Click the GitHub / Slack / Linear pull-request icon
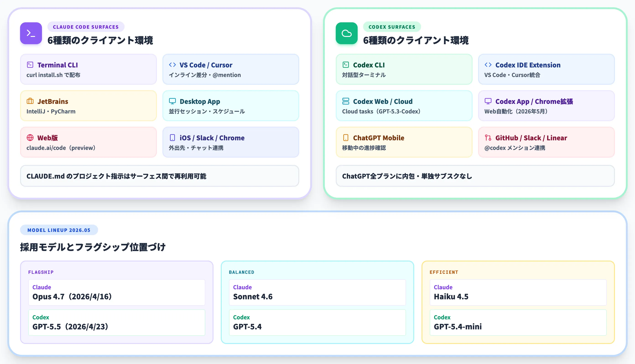This screenshot has height=364, width=635. (x=488, y=138)
